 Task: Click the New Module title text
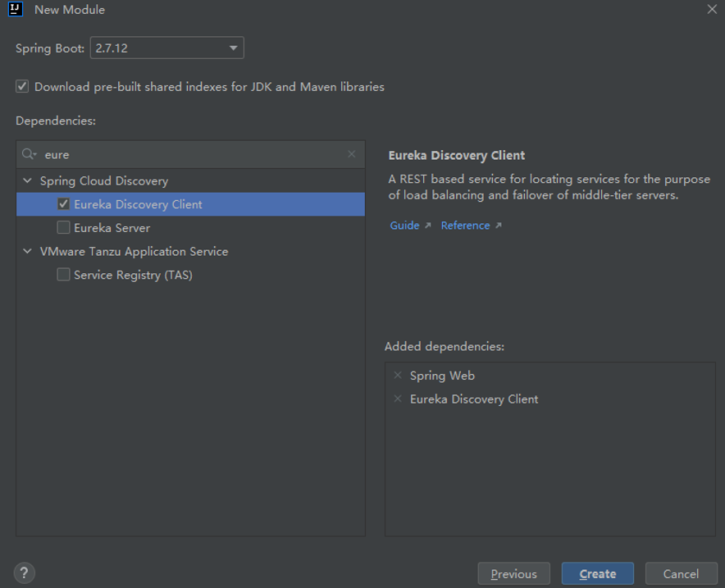pyautogui.click(x=70, y=10)
